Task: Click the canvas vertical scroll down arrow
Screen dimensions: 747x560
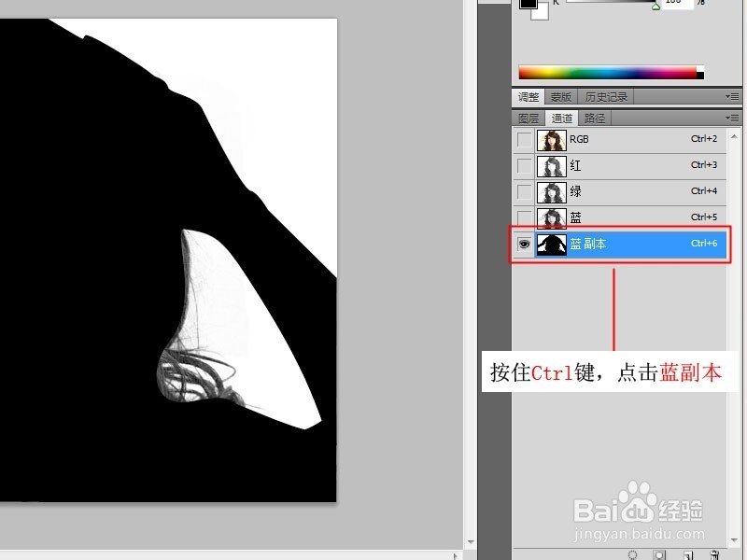Action: tap(471, 542)
